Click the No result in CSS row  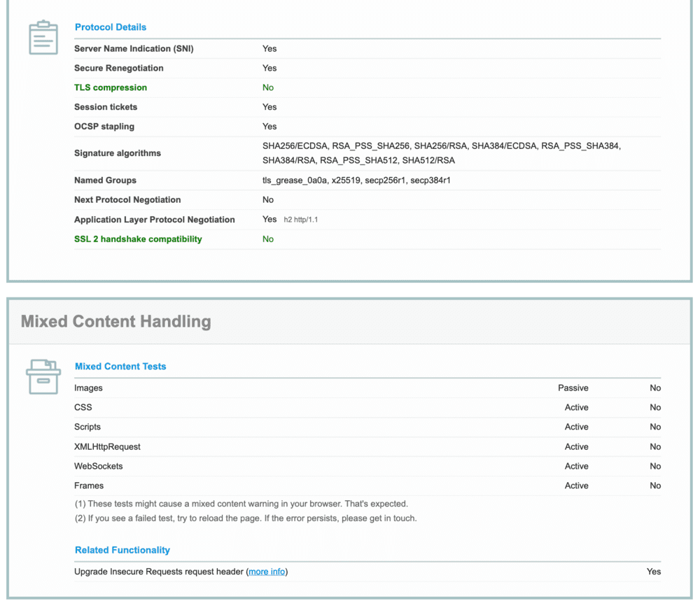pos(655,407)
